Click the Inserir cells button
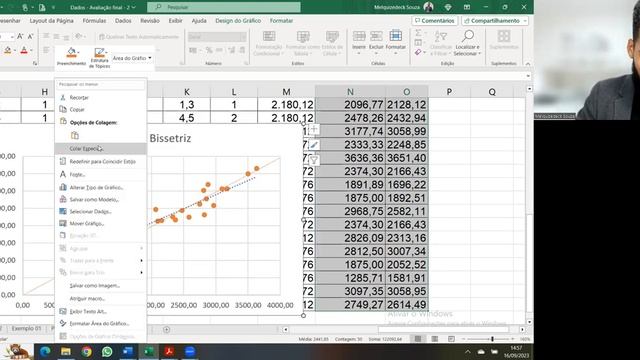The width and height of the screenshot is (640, 360). tap(359, 42)
